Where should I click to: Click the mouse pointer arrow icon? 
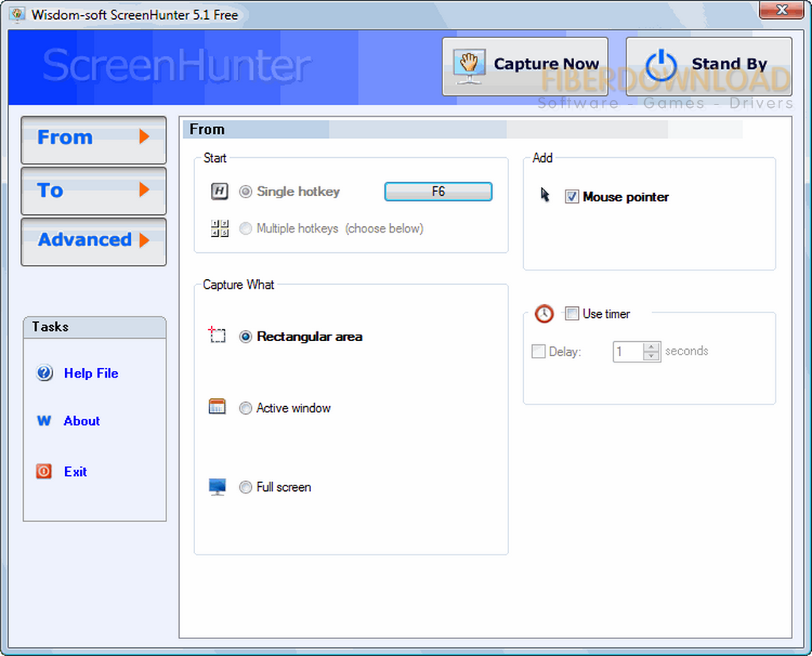point(545,195)
